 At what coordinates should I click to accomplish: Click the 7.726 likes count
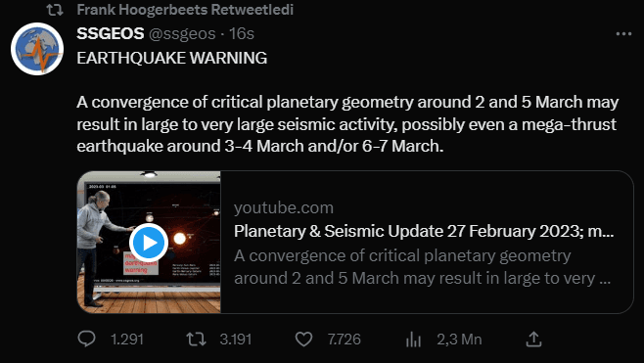(344, 340)
